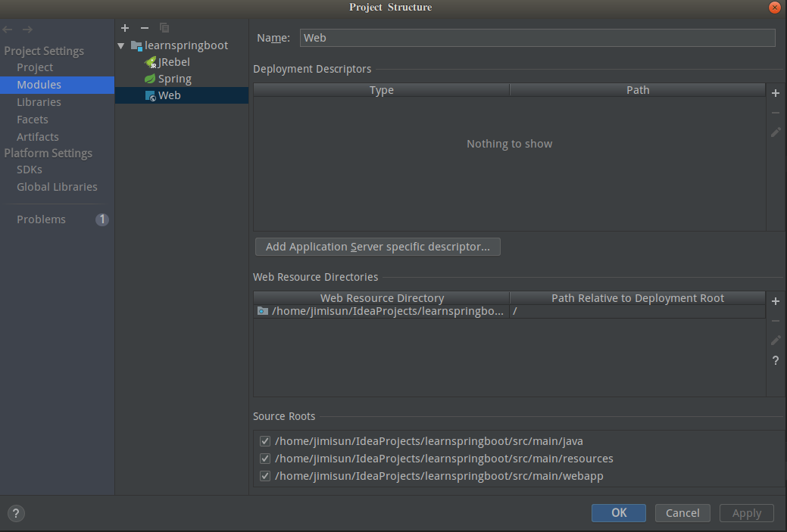Click the copy module icon
The image size is (787, 532).
click(164, 28)
